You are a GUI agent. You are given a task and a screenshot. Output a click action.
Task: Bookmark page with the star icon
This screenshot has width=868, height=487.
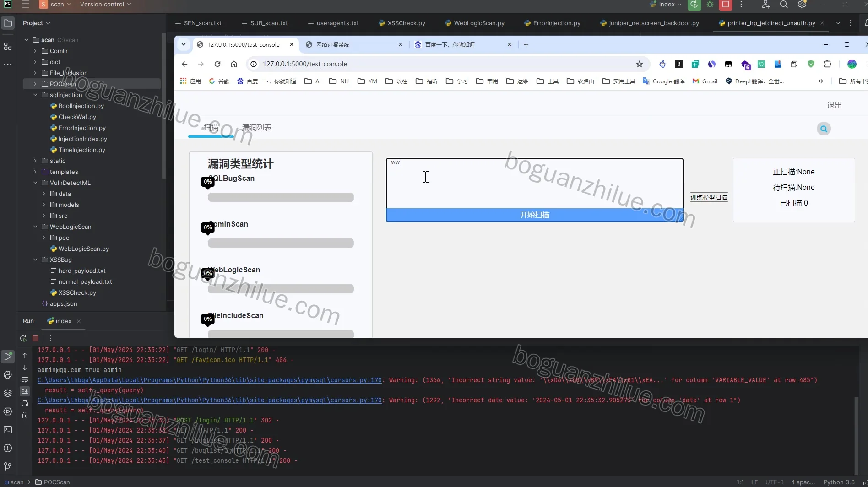[x=640, y=64]
